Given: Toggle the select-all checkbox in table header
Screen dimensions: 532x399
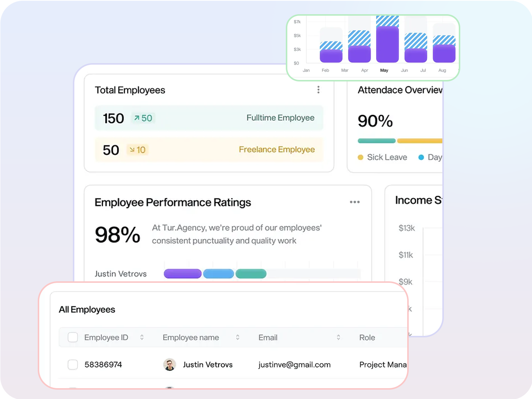Looking at the screenshot, I should [73, 337].
